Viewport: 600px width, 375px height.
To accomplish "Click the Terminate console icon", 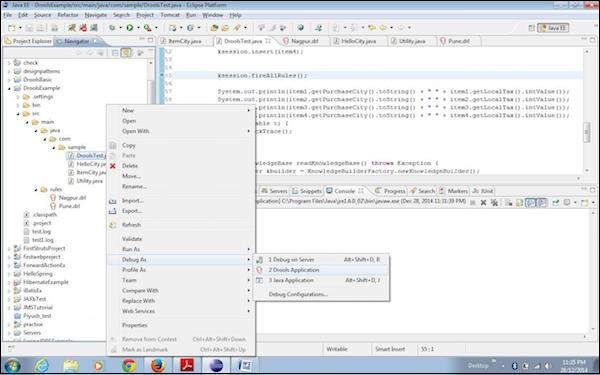I will point(473,203).
